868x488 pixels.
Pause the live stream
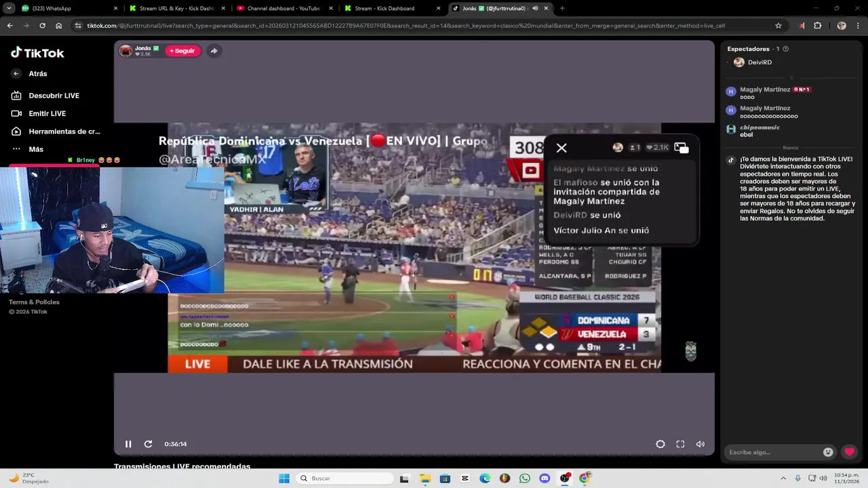(x=128, y=444)
